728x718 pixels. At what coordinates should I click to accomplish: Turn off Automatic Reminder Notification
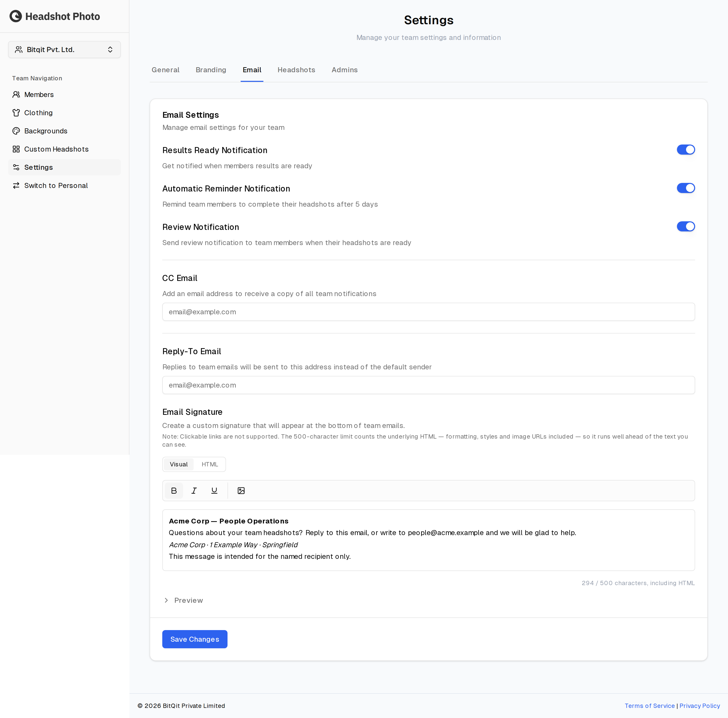(x=686, y=188)
